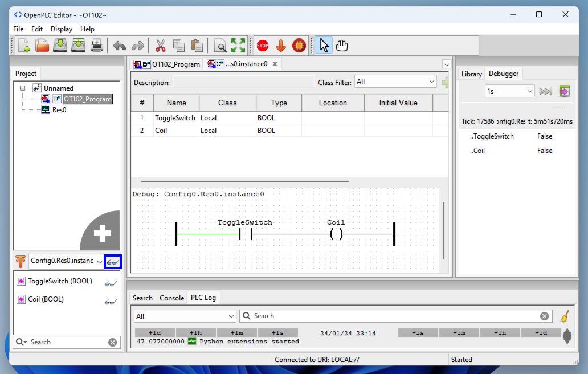Switch to the Library tab
Image resolution: width=588 pixels, height=374 pixels.
pos(471,74)
